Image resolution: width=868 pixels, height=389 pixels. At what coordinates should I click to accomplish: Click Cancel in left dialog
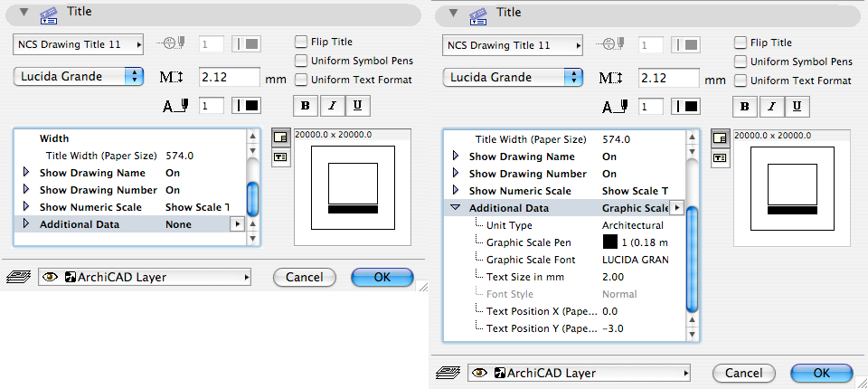[x=305, y=277]
